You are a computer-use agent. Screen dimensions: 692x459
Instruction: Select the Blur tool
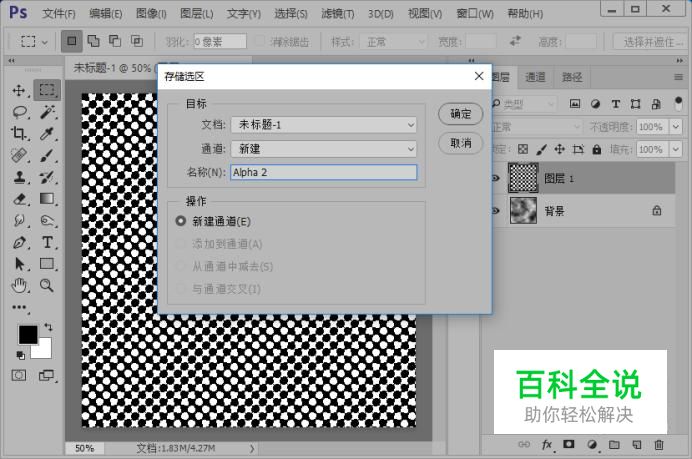(x=19, y=220)
